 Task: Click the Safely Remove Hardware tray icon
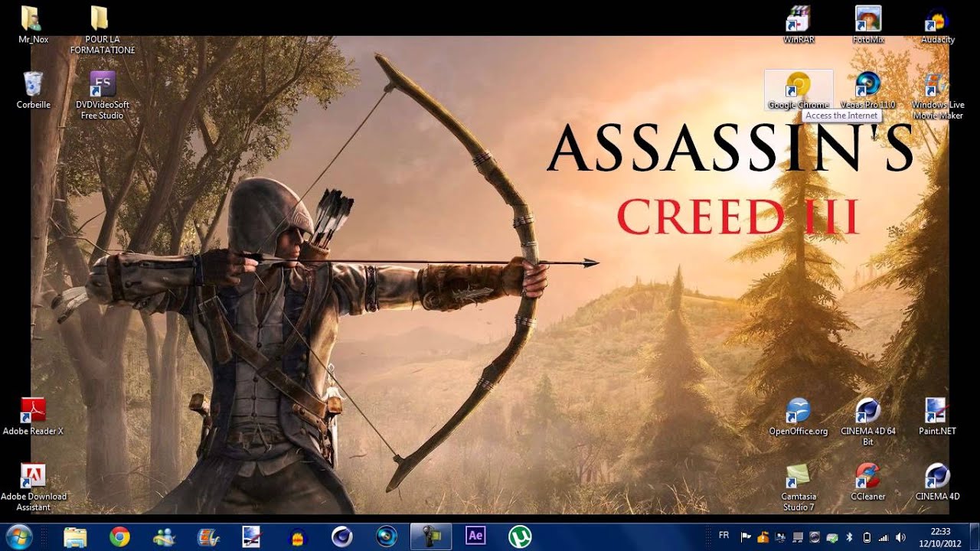(831, 537)
